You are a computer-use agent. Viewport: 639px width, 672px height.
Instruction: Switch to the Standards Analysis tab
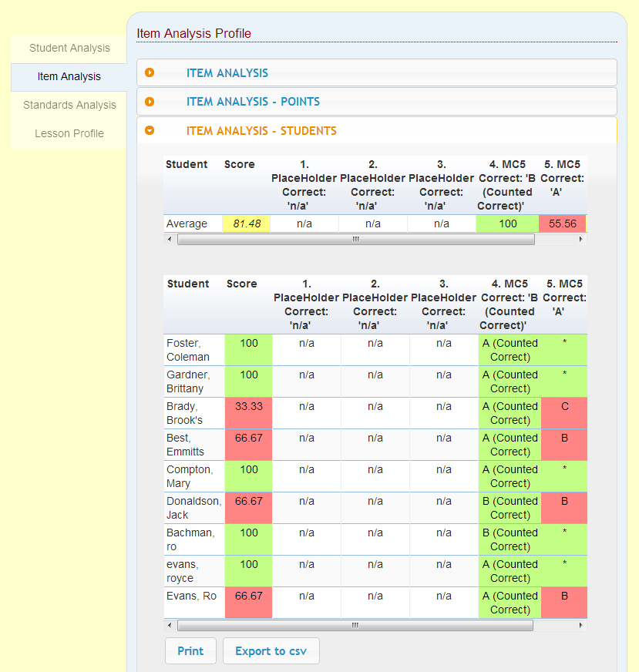[69, 105]
